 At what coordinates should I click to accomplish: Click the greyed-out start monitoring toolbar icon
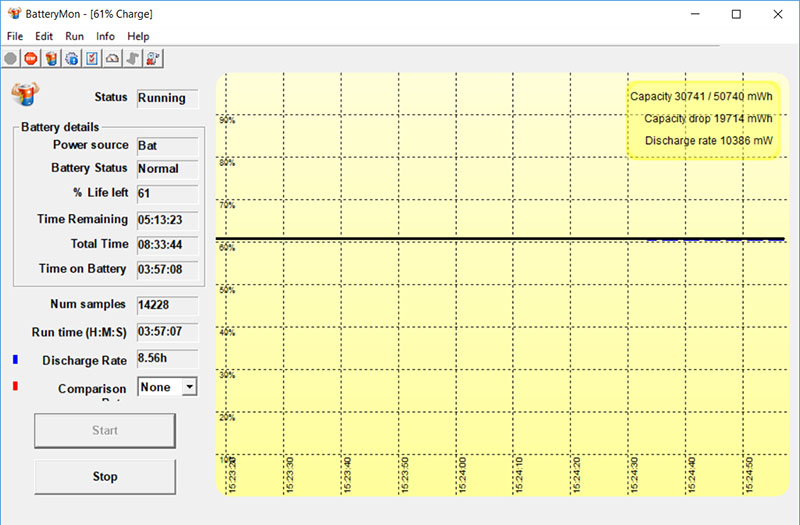(x=10, y=59)
